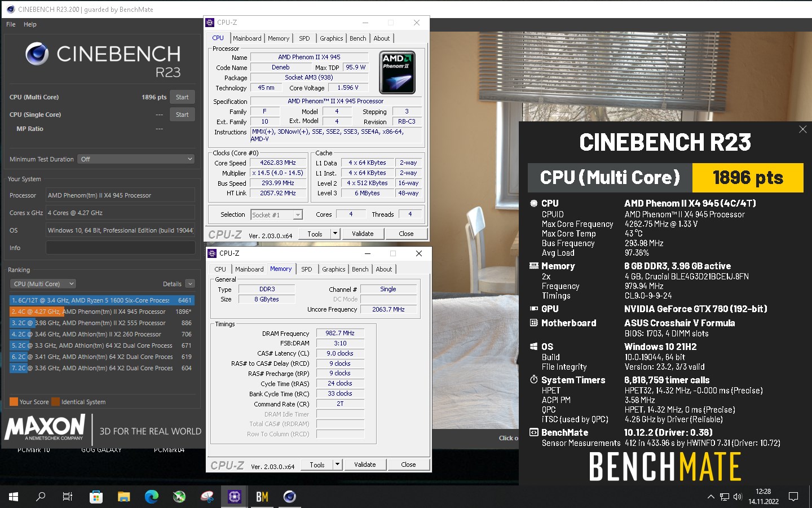812x508 pixels.
Task: Click the 1896 pts score in BenchMate
Action: click(748, 178)
